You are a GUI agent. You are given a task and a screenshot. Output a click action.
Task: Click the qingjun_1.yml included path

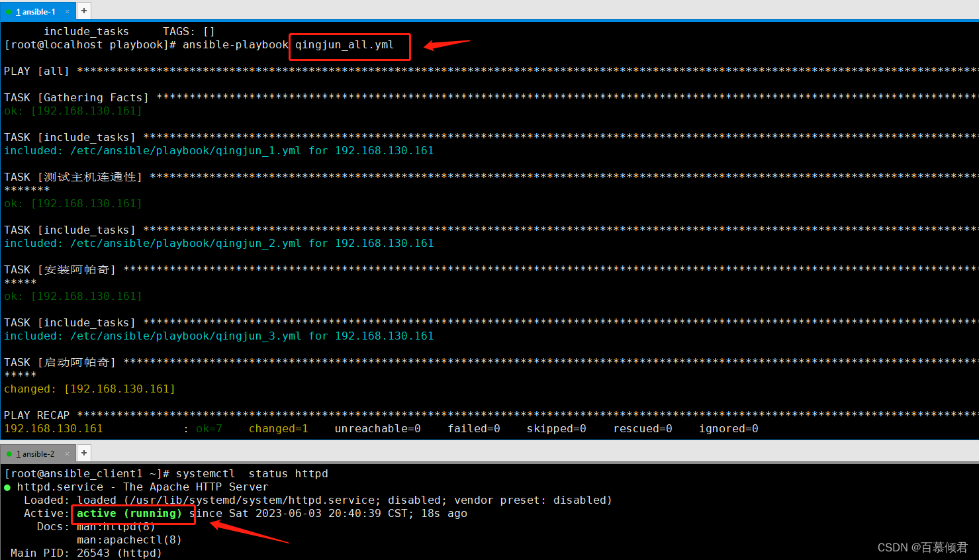186,150
